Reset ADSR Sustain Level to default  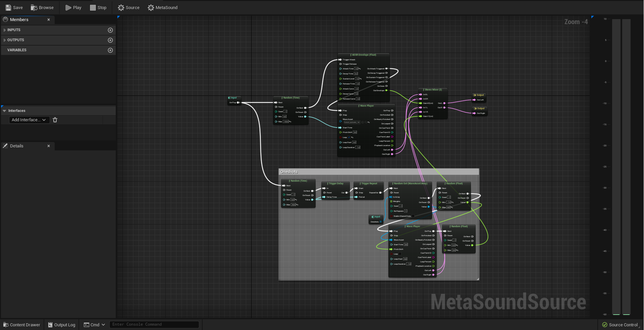click(361, 79)
